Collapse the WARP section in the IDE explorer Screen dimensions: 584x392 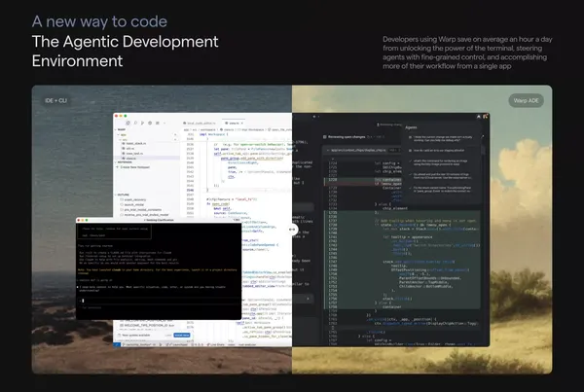pyautogui.click(x=121, y=129)
